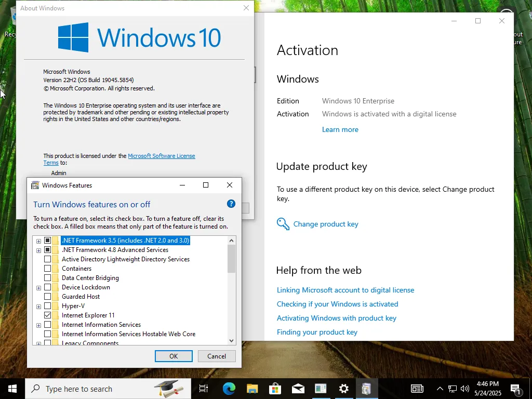Click the folder icon beside Containers
532x399 pixels.
point(55,269)
